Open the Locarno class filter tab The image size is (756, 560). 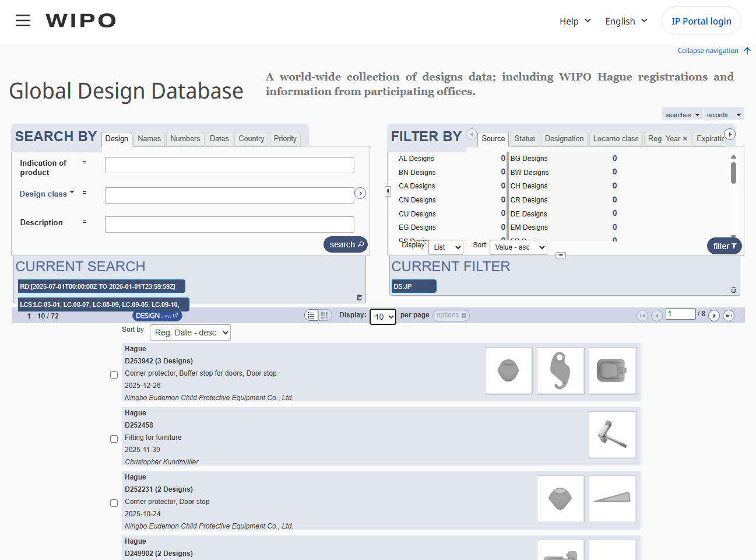click(x=616, y=139)
